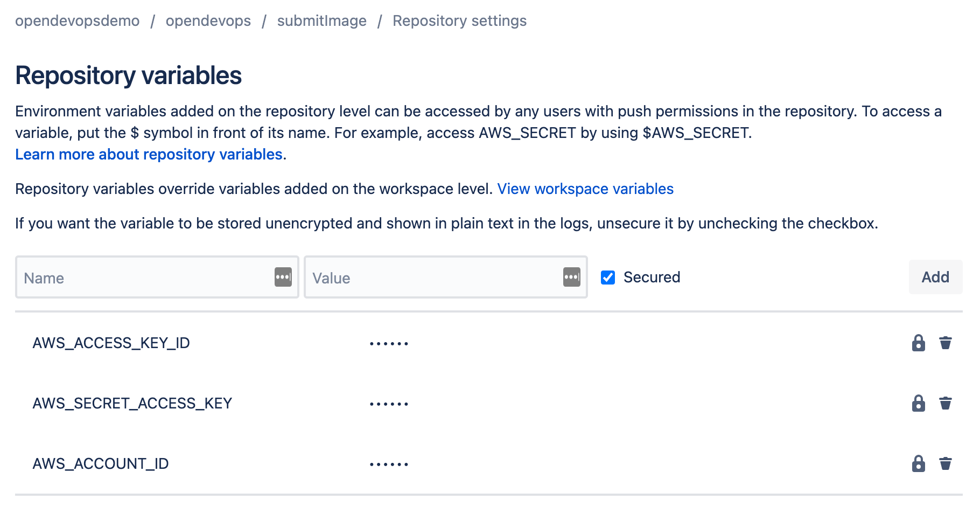Click the Add button

pos(935,277)
